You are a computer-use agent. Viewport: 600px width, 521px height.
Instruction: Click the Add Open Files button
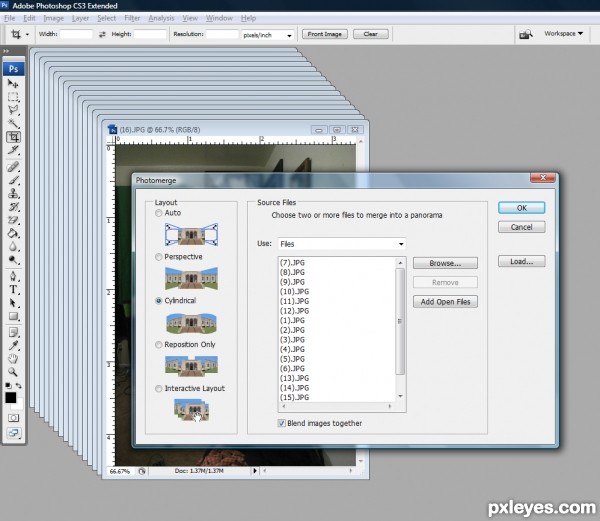(445, 301)
